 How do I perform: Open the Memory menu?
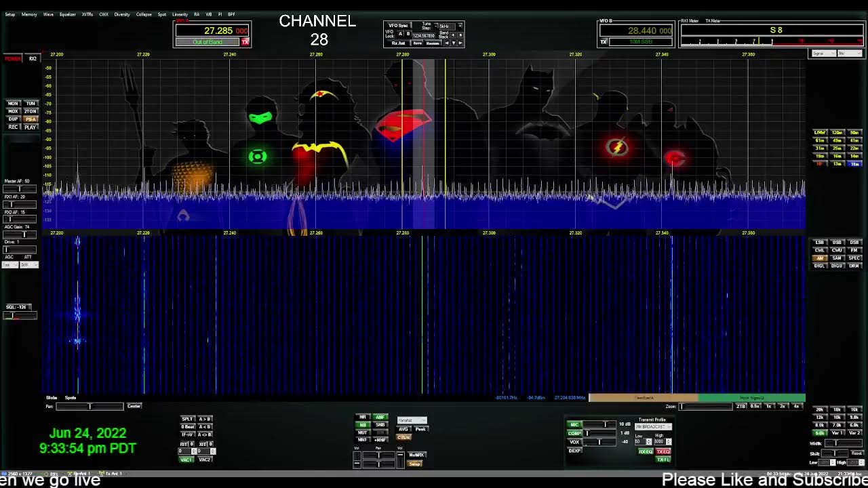tap(29, 14)
